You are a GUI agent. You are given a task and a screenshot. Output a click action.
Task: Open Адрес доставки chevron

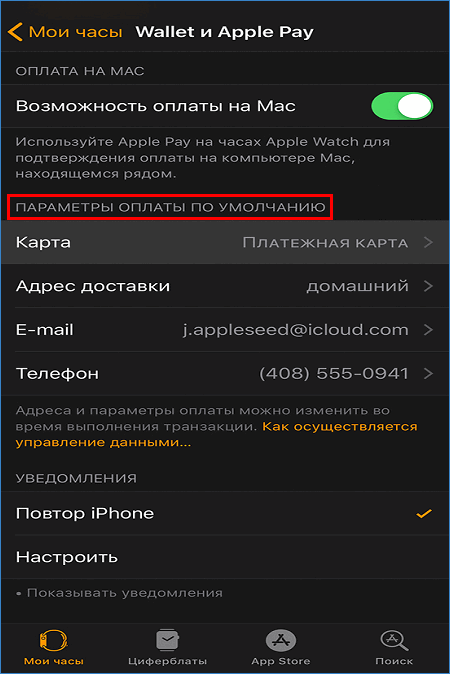point(428,286)
